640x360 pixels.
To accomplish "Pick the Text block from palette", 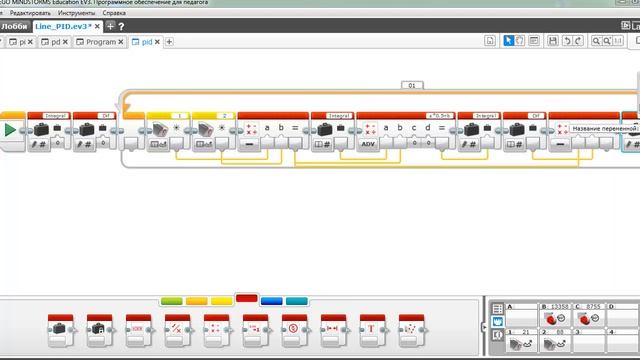I will pyautogui.click(x=372, y=330).
